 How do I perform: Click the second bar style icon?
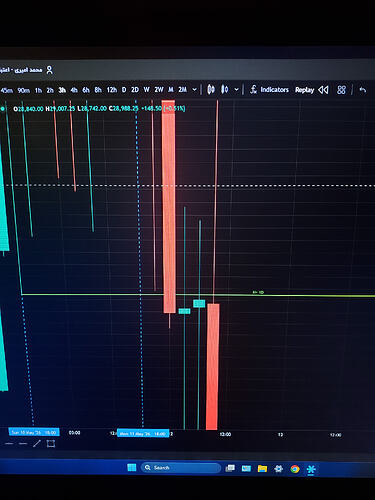[x=225, y=89]
